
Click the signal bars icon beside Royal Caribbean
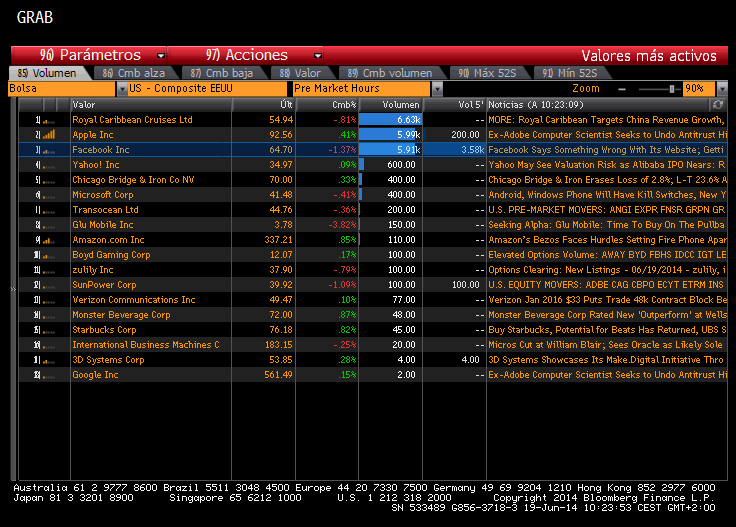[49, 120]
